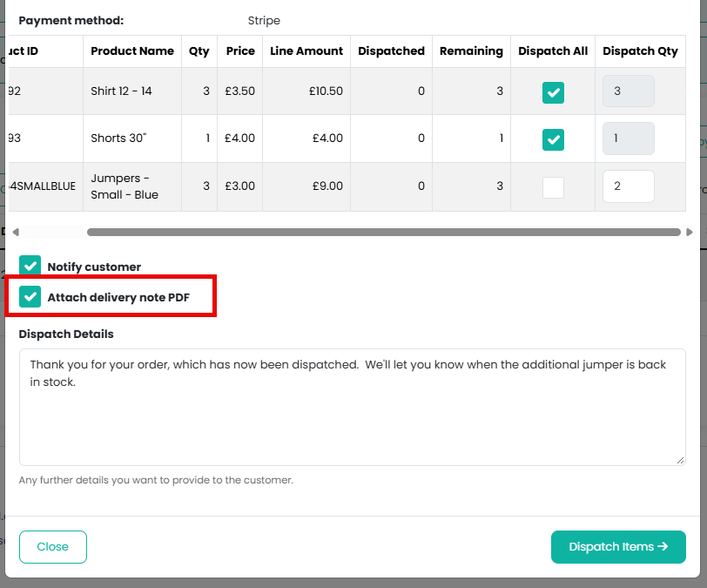Screen dimensions: 707x588
Task: Click the left scroll arrow under the table
Action: click(16, 232)
